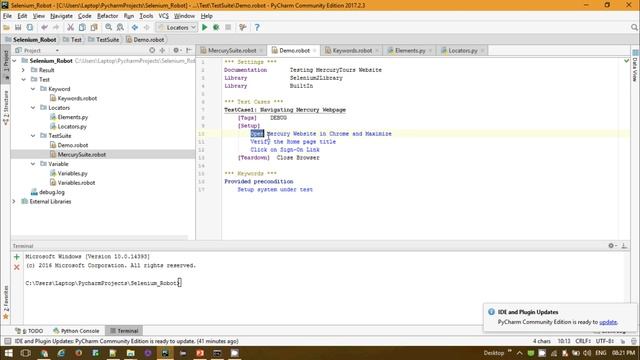Viewport: 640px width, 360px height.
Task: Close terminal session with red X
Action: coord(17,267)
